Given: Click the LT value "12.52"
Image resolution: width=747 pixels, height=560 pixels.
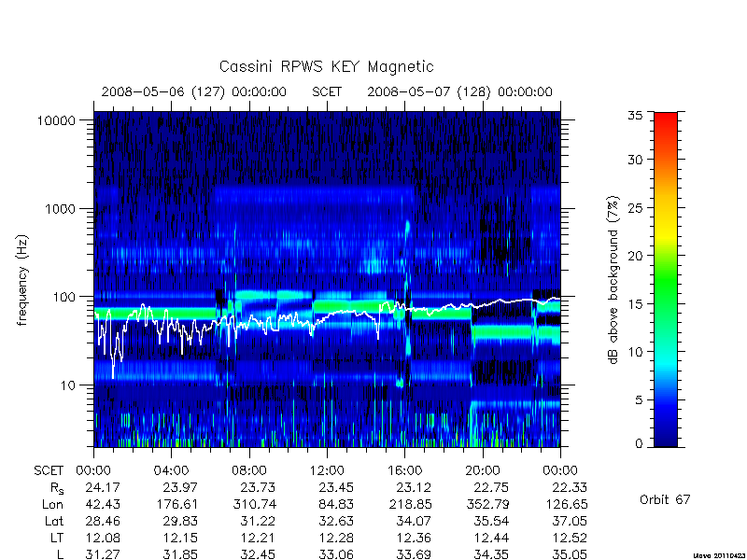Looking at the screenshot, I should pyautogui.click(x=570, y=539).
